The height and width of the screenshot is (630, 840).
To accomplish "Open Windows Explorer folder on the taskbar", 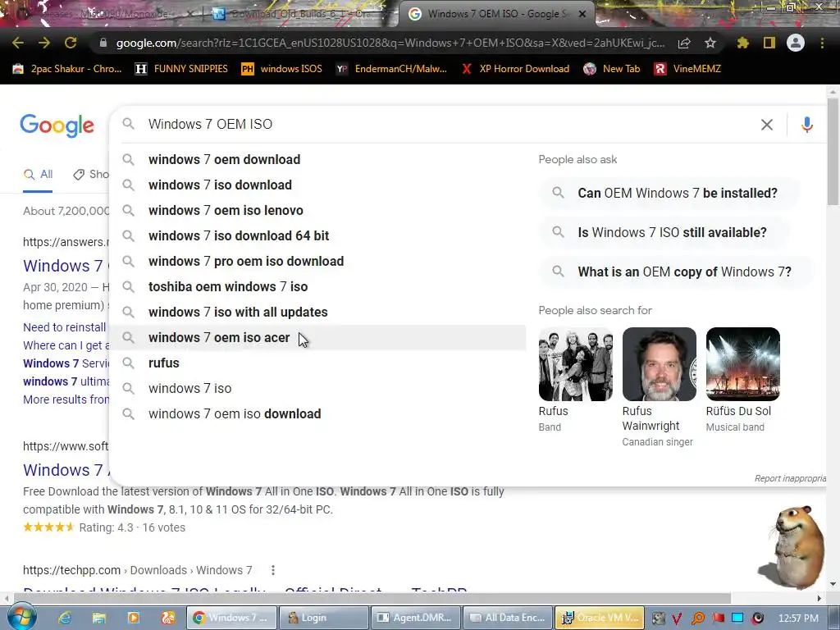I will click(99, 618).
